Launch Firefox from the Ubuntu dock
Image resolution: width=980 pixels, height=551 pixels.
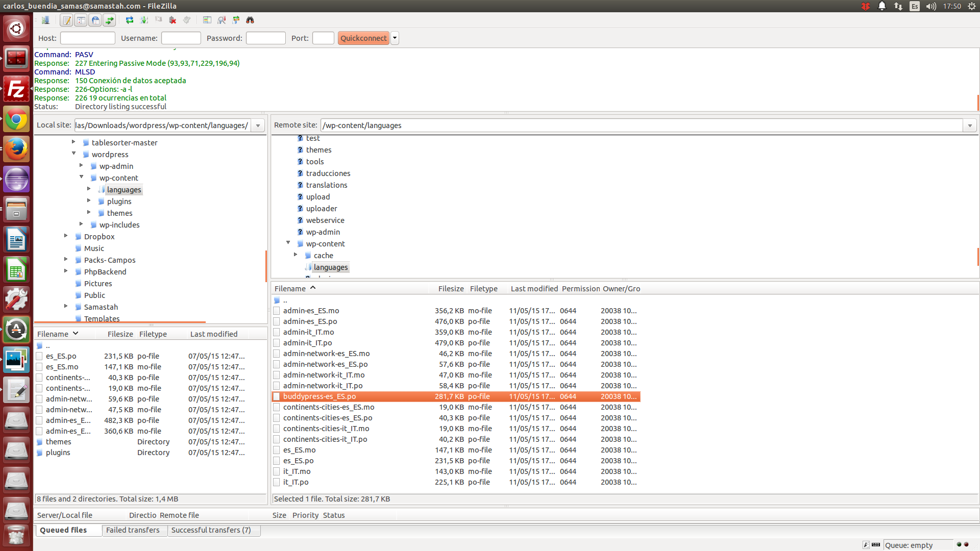16,149
